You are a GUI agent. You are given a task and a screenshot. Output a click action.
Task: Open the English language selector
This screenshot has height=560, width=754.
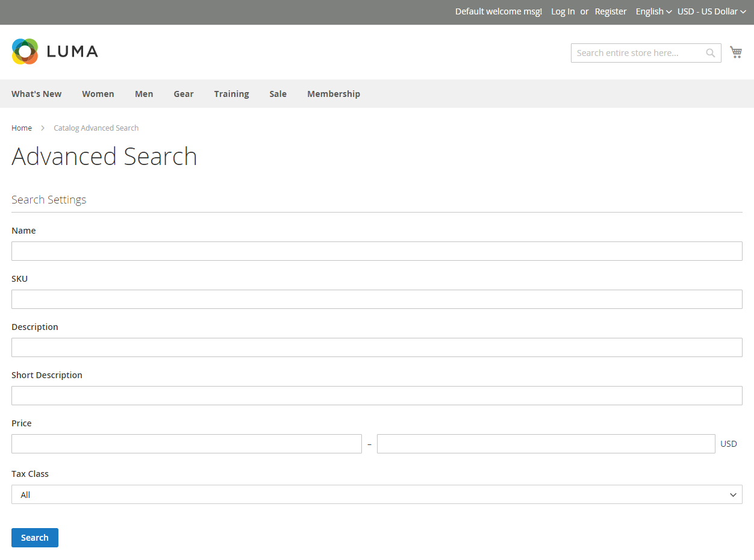coord(653,11)
